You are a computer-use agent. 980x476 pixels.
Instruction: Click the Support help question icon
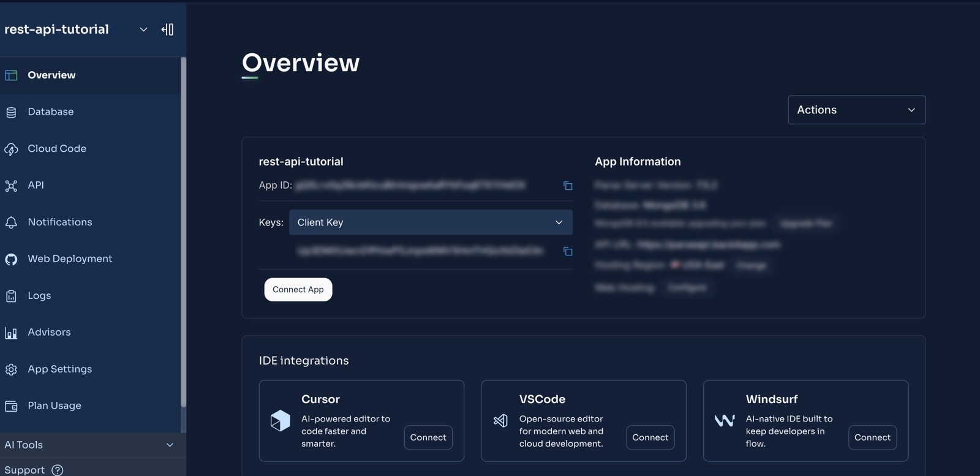pyautogui.click(x=58, y=470)
